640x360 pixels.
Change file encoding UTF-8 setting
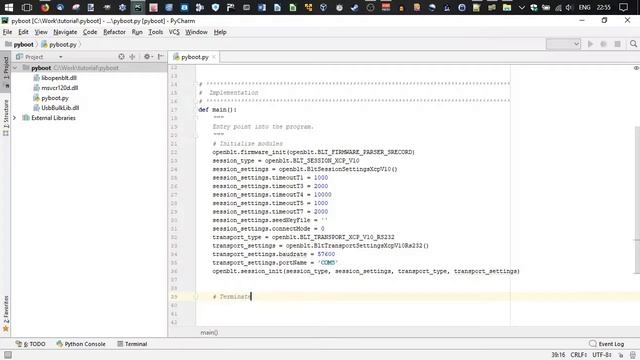point(602,355)
